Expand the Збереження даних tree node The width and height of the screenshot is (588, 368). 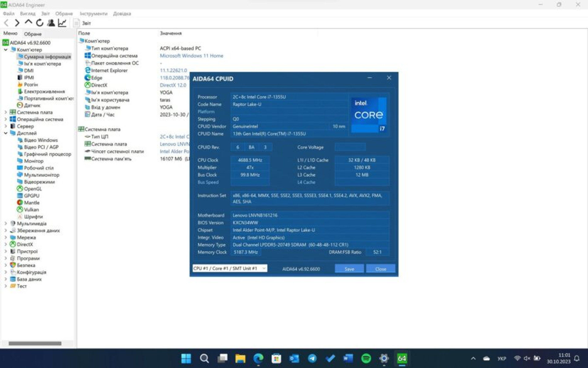coord(6,230)
